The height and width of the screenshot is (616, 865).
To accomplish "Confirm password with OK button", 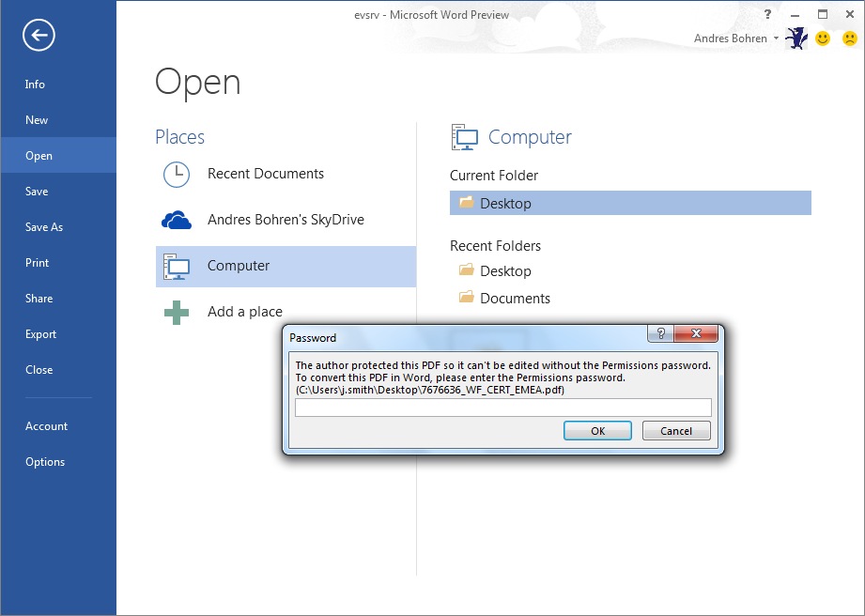I will 597,431.
